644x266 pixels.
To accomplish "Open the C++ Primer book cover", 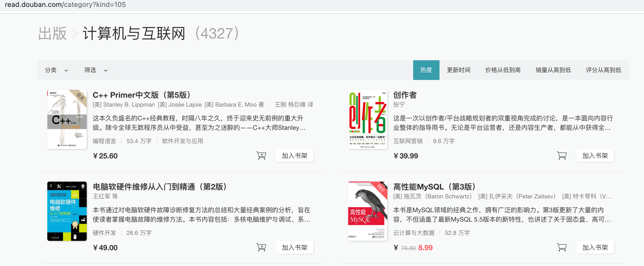I will pos(67,119).
